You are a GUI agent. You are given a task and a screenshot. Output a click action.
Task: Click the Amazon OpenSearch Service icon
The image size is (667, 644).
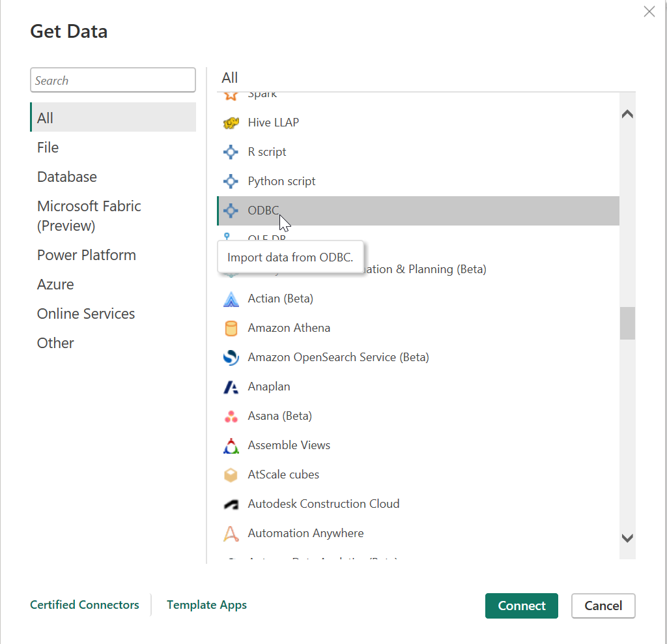coord(231,358)
